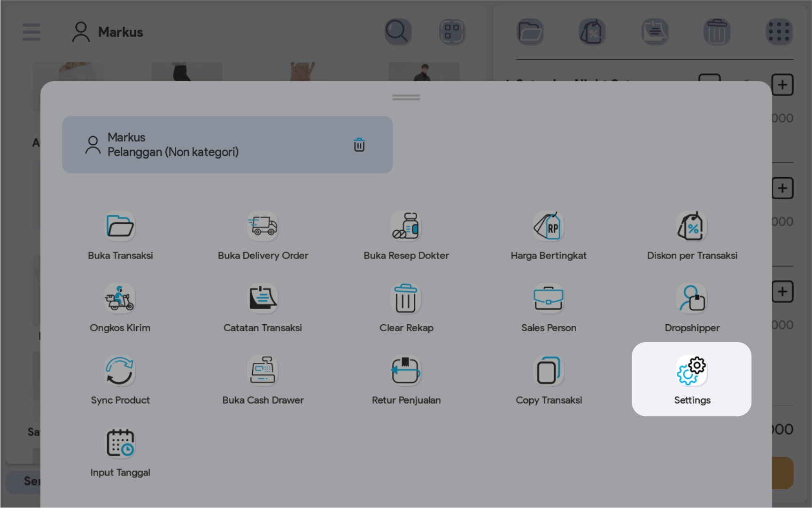Viewport: 812px width, 508px height.
Task: Assign a Sales Person
Action: tap(549, 299)
